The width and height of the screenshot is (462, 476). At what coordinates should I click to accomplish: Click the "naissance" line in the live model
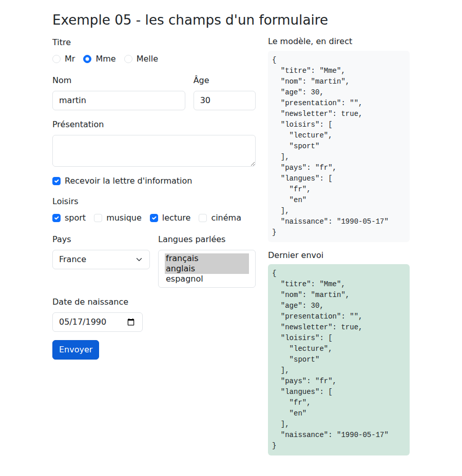pos(334,221)
